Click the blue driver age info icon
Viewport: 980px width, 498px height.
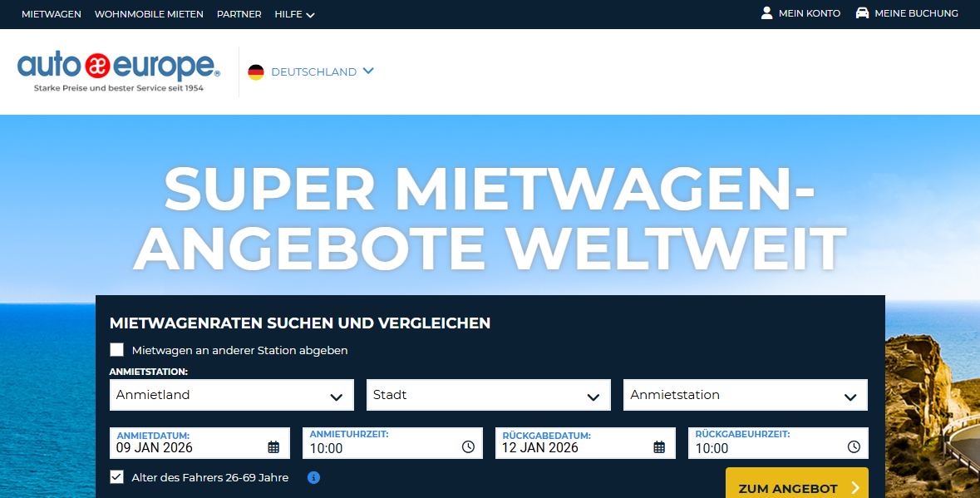coord(313,477)
